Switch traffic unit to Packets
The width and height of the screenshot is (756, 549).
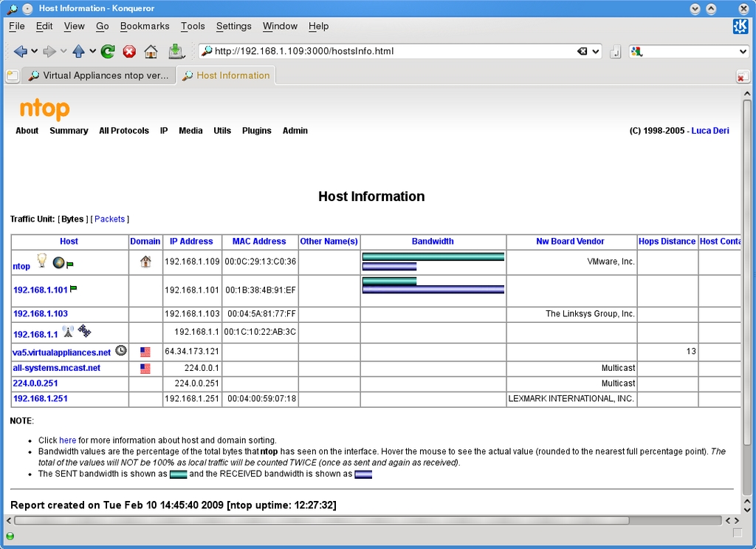click(x=109, y=219)
